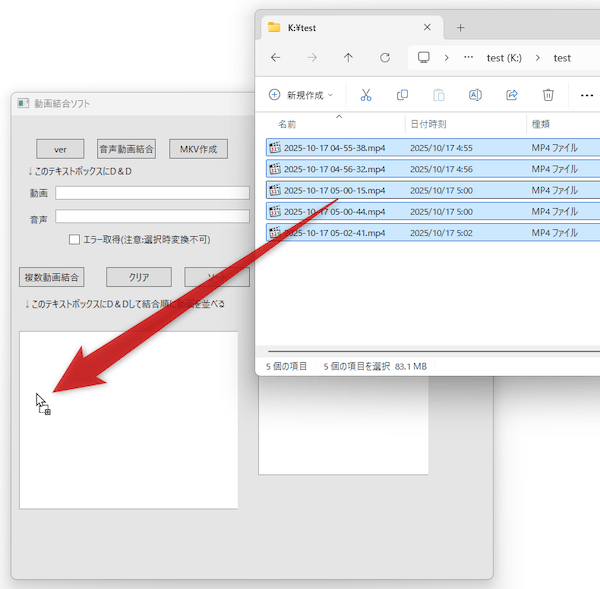Open the toolbar See more ellipsis menu
Viewport: 600px width, 589px height.
click(x=587, y=95)
